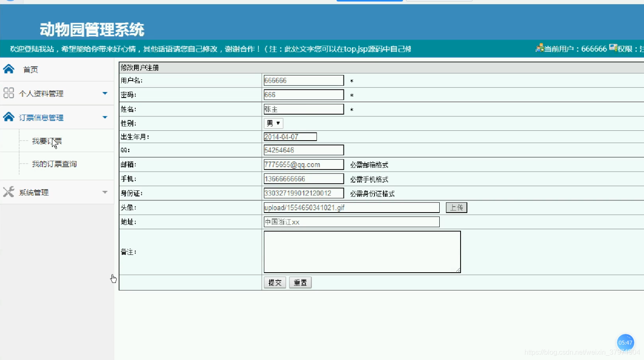Image resolution: width=644 pixels, height=360 pixels.
Task: Collapse the 订票信息管理 arrow
Action: (x=105, y=117)
